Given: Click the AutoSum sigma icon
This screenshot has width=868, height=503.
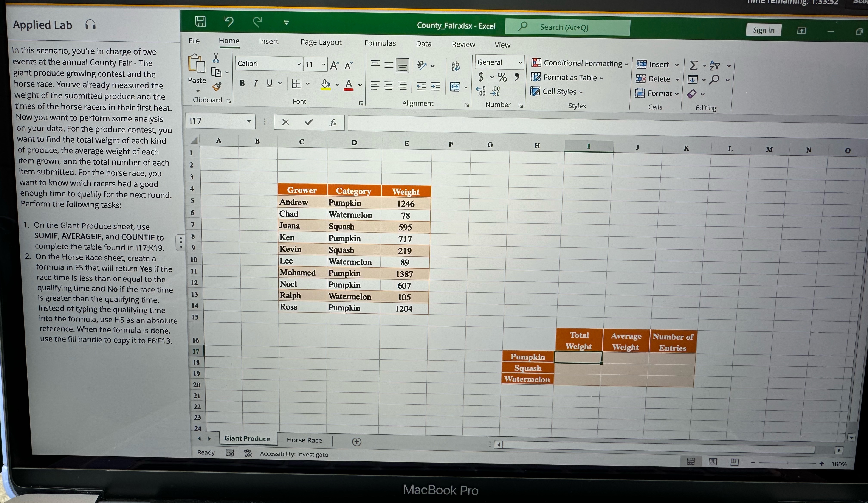Looking at the screenshot, I should 693,65.
